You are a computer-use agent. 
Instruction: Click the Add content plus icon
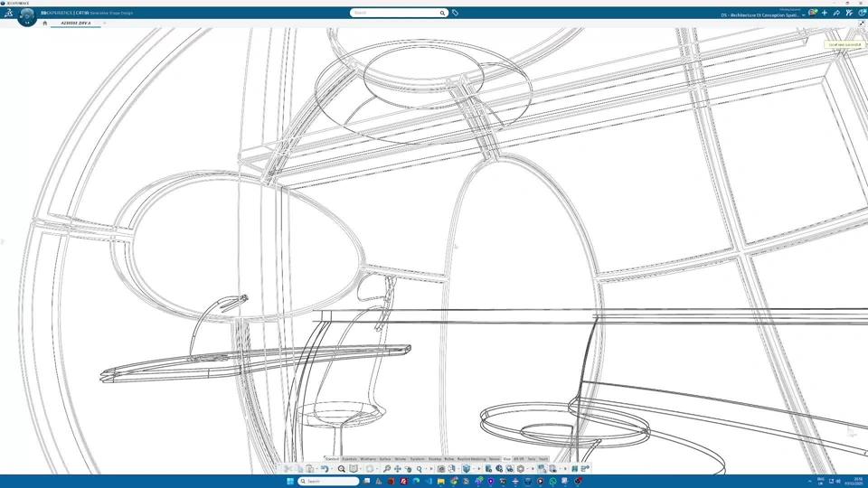(825, 13)
